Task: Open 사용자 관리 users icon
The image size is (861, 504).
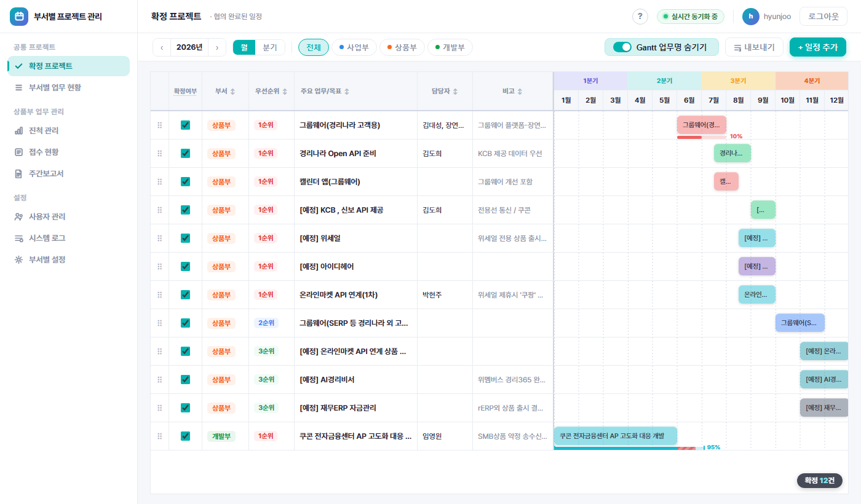Action: (18, 216)
